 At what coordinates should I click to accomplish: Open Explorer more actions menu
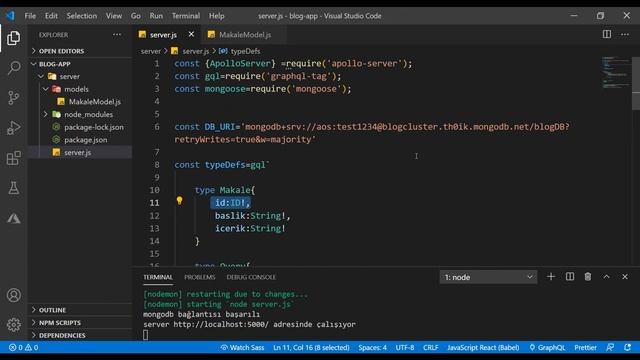point(117,35)
